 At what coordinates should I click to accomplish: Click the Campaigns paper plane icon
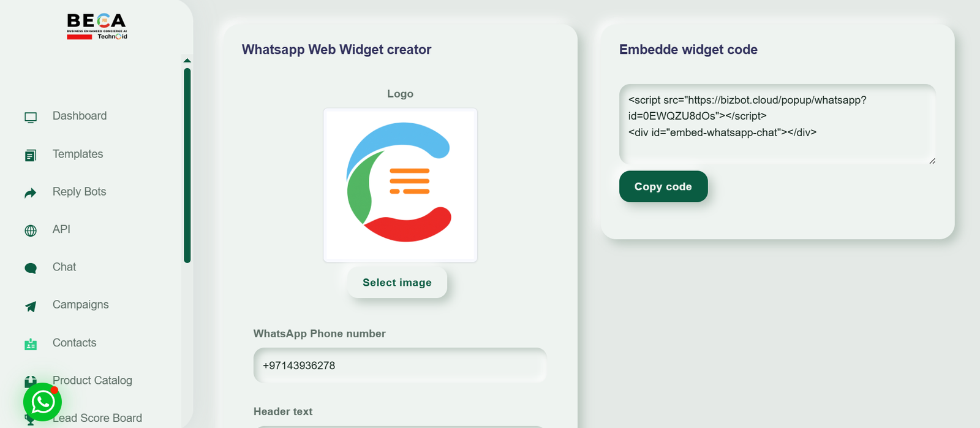(x=31, y=306)
